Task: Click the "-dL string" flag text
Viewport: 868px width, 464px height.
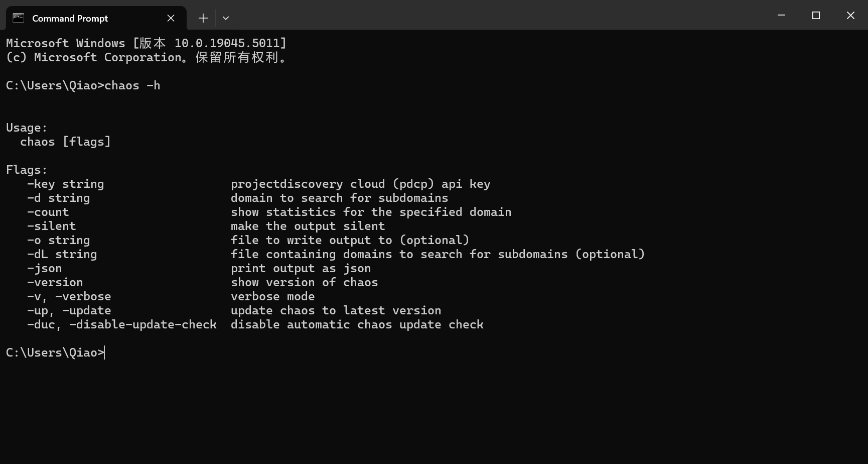Action: pos(62,254)
